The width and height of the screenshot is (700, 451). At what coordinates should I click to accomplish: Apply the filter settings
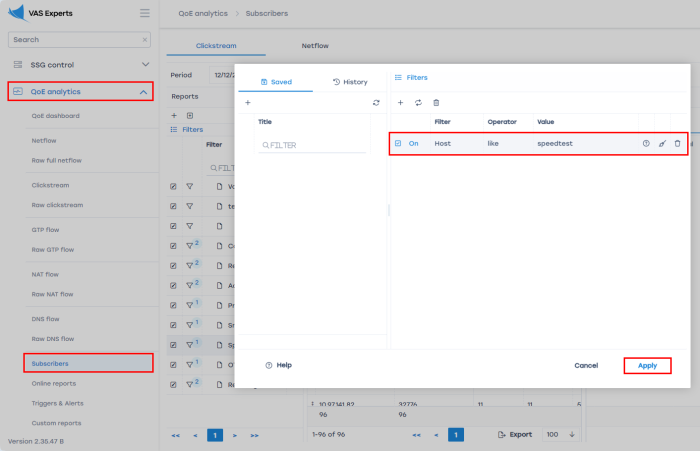[x=647, y=365]
